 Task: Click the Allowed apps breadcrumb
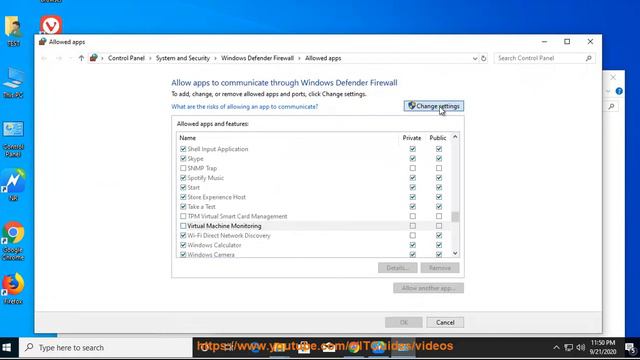click(323, 58)
